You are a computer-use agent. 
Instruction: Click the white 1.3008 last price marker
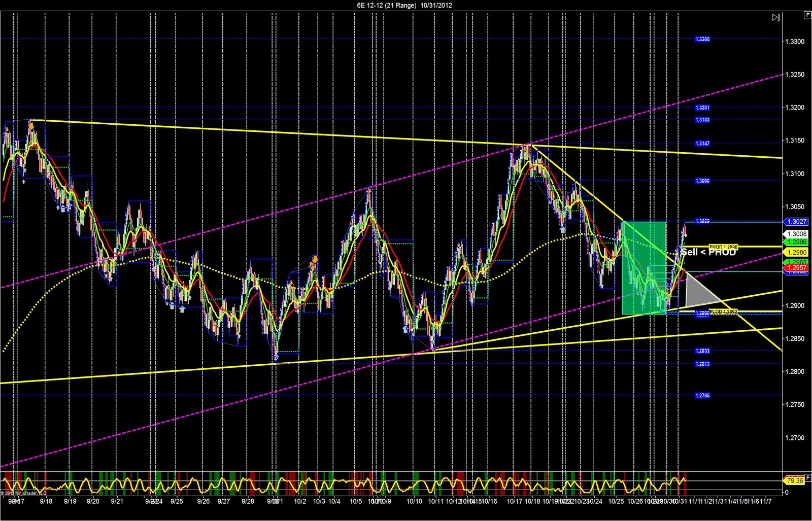coord(796,234)
